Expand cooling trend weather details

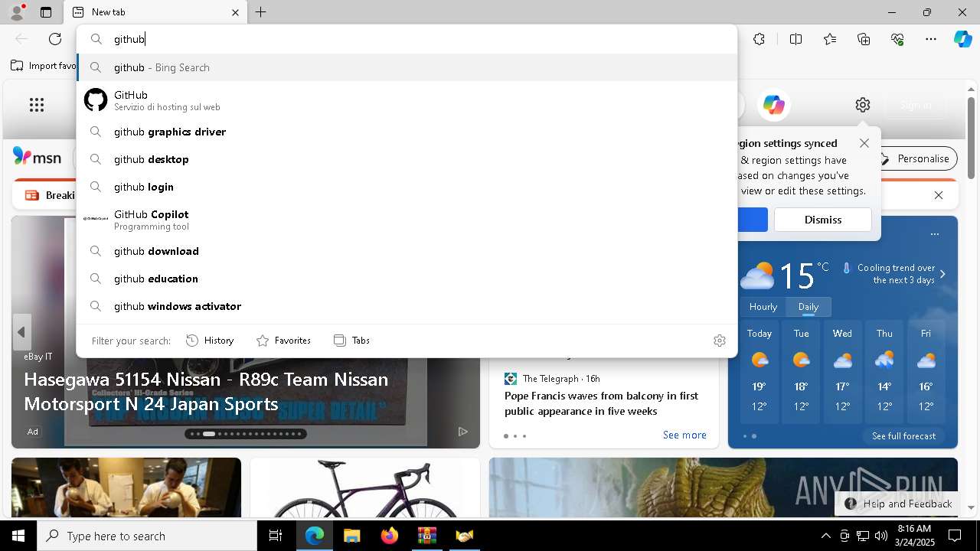[x=942, y=274]
